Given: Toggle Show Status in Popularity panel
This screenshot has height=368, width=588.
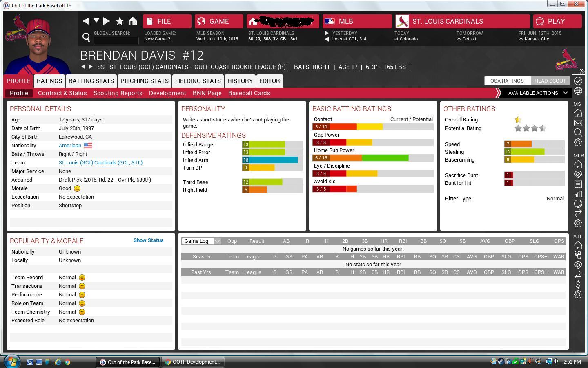Looking at the screenshot, I should pos(148,240).
